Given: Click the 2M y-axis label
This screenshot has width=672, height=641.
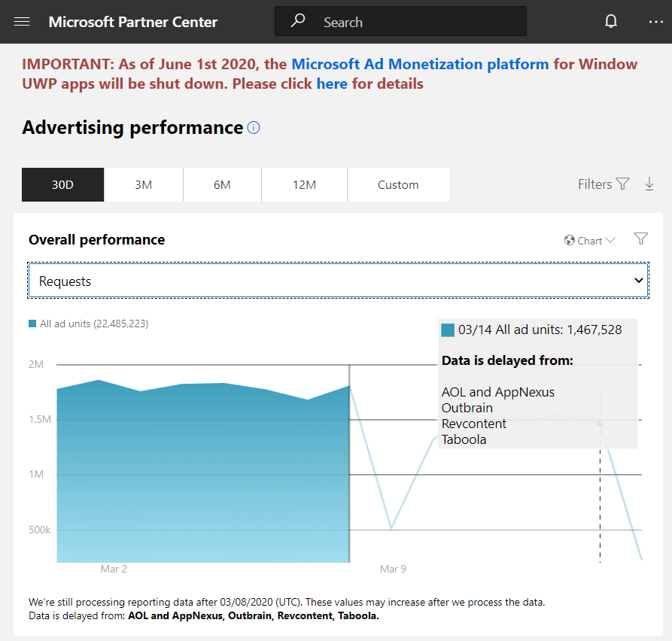Looking at the screenshot, I should (x=36, y=365).
